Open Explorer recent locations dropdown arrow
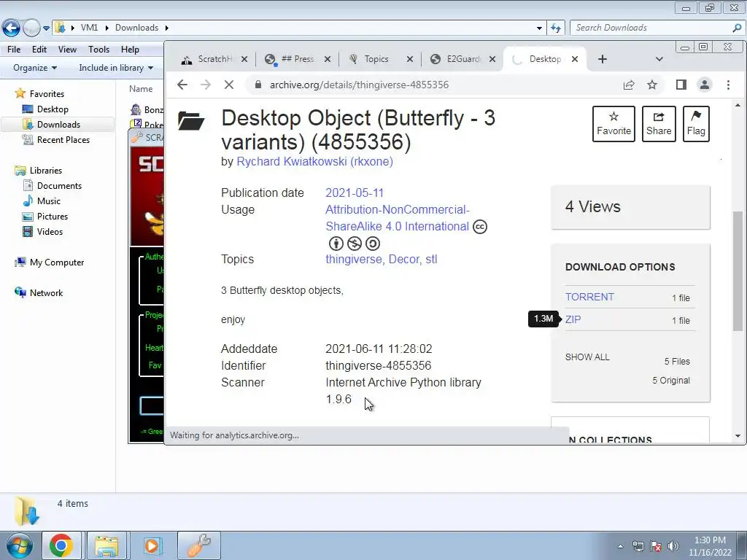The width and height of the screenshot is (747, 560). coord(46,28)
